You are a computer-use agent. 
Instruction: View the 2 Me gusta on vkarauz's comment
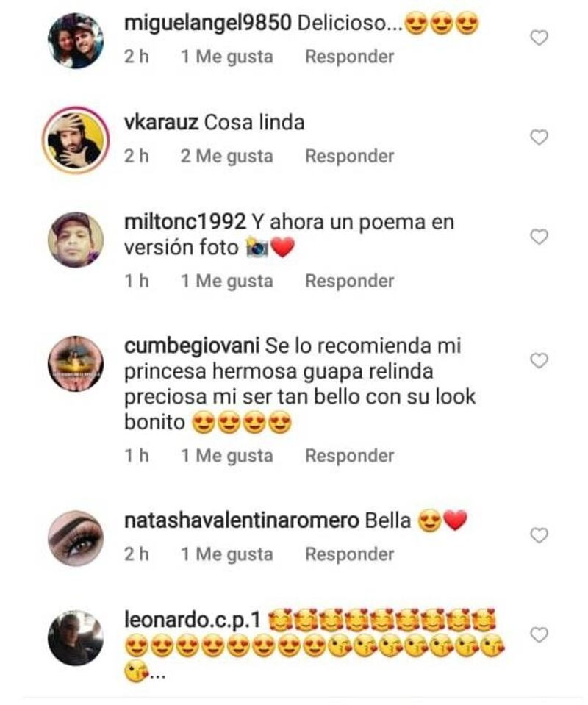(x=227, y=157)
